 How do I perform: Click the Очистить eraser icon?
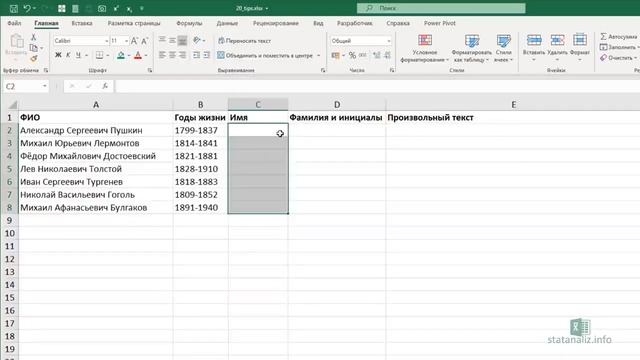tap(603, 58)
